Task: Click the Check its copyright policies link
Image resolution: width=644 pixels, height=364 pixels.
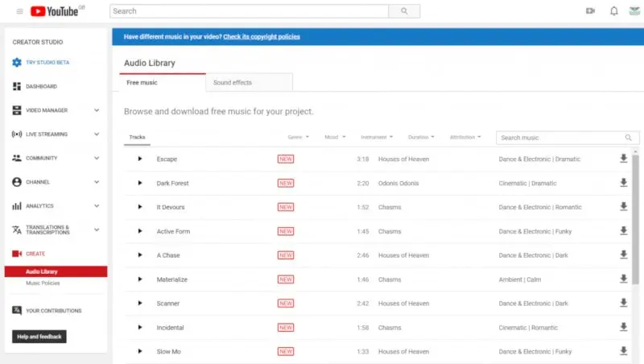Action: pos(262,36)
